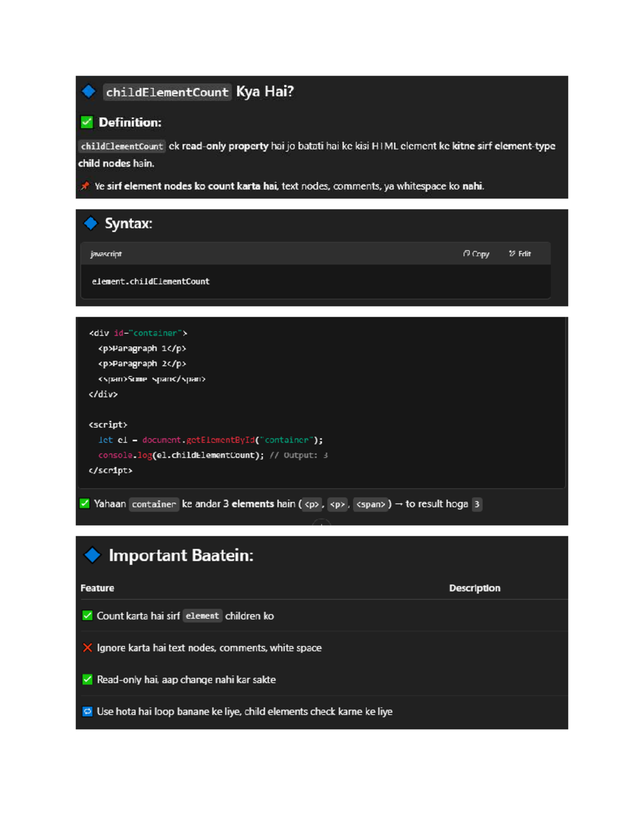The image size is (644, 834).
Task: Click the javascript language label
Action: point(106,254)
